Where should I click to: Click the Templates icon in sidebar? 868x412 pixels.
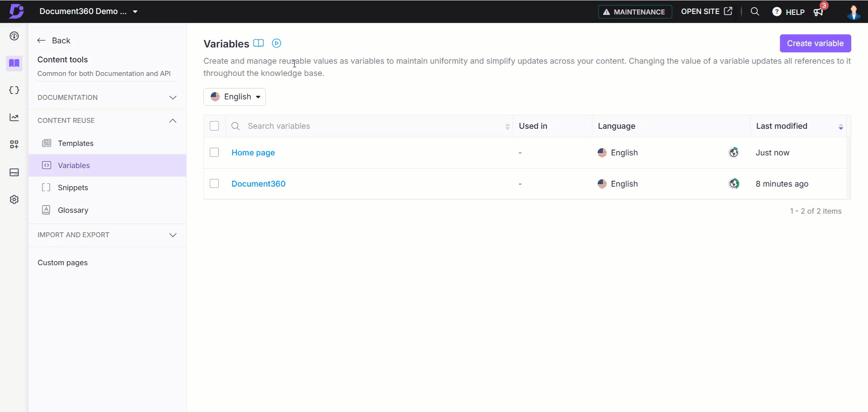click(x=47, y=143)
